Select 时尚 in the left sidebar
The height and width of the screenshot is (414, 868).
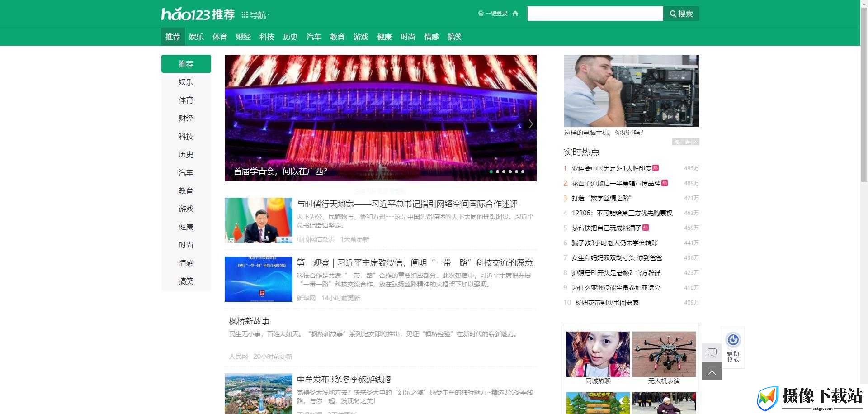point(186,245)
